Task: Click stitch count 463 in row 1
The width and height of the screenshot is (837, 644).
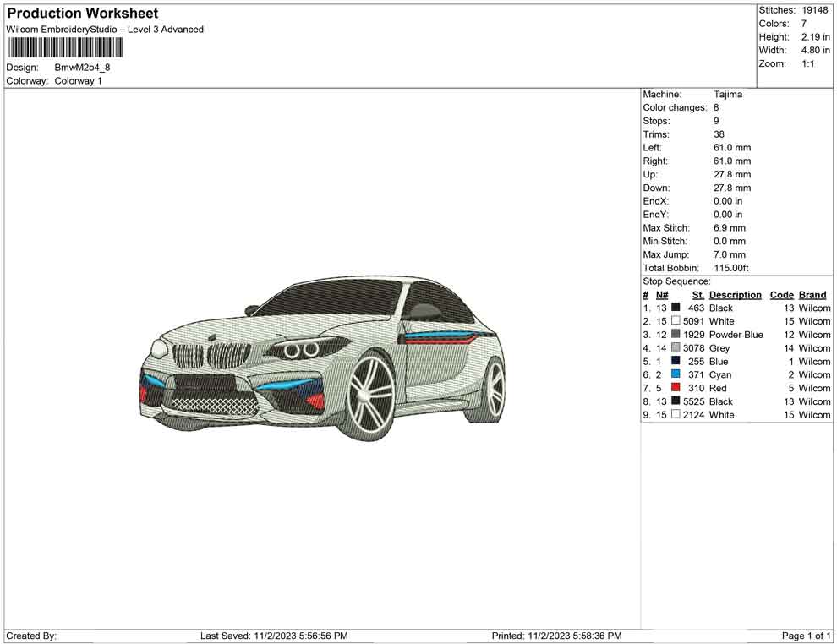Action: [696, 308]
